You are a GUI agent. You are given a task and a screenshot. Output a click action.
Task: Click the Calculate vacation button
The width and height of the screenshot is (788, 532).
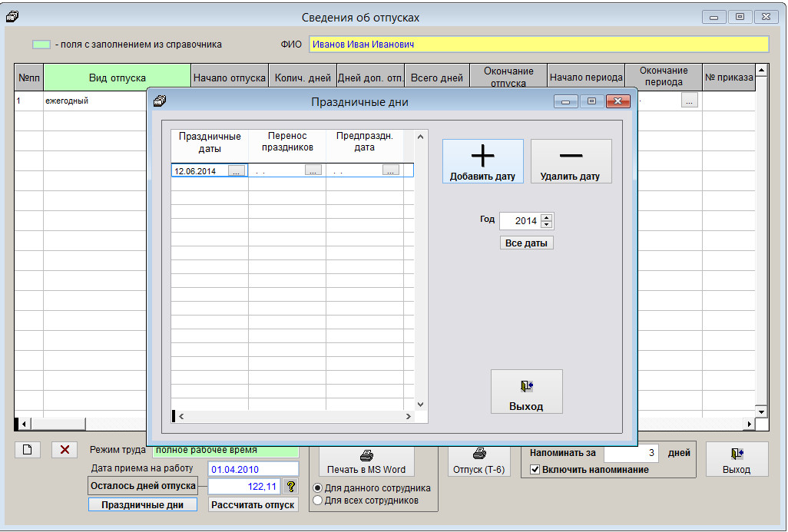pyautogui.click(x=253, y=505)
